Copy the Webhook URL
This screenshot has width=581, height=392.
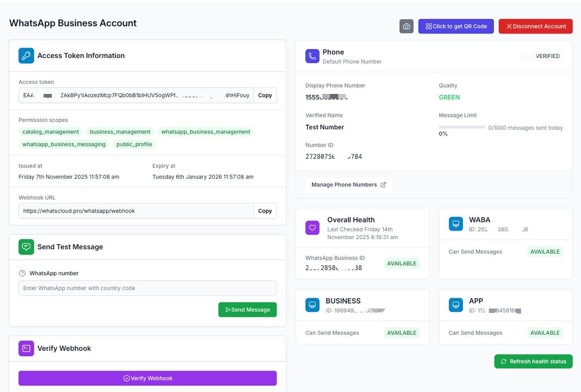265,211
